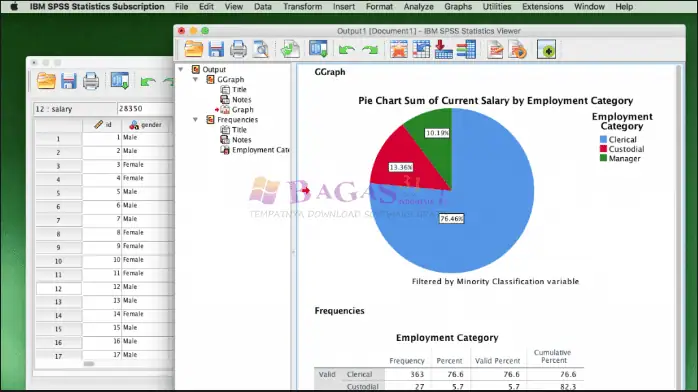Click the Run script icon
Image resolution: width=698 pixels, height=392 pixels.
pos(517,49)
